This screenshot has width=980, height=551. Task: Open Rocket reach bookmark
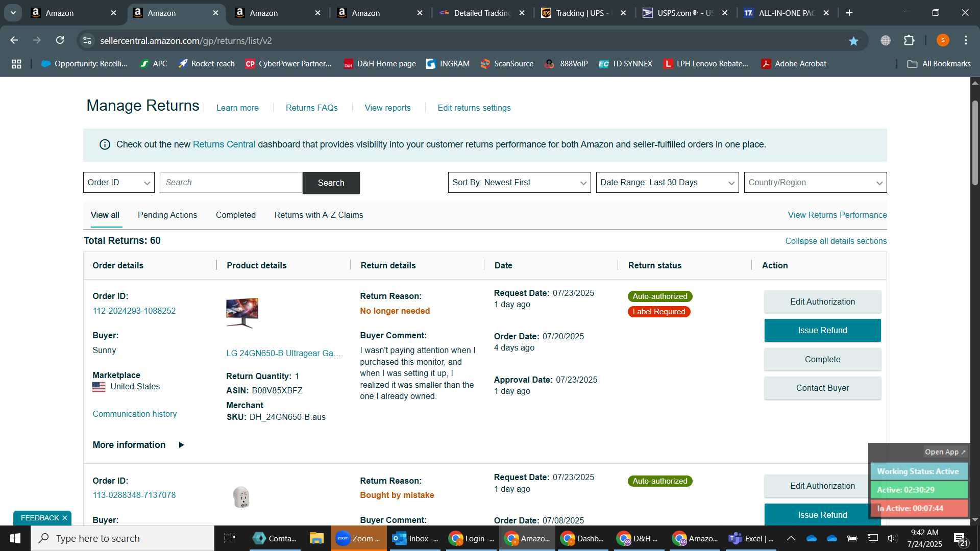(206, 64)
